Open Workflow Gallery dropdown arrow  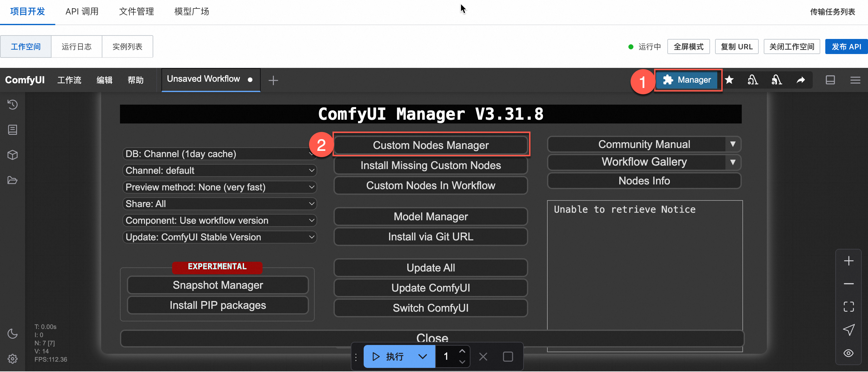tap(733, 162)
